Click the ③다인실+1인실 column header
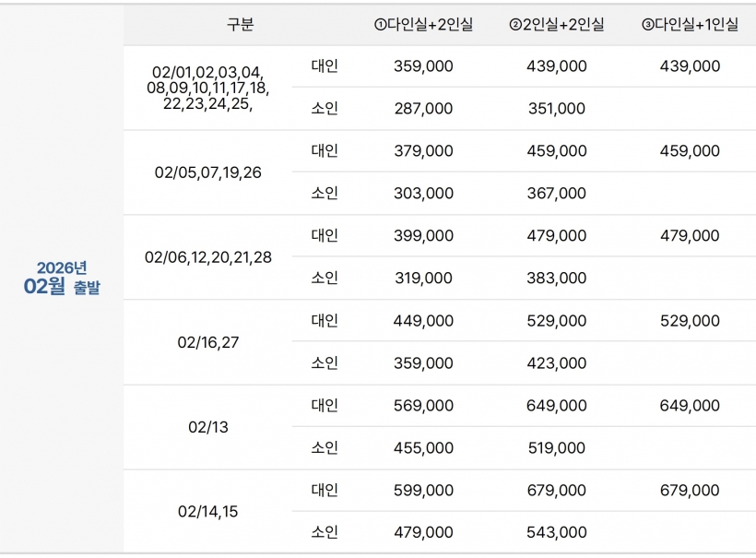This screenshot has width=756, height=558. [x=690, y=25]
